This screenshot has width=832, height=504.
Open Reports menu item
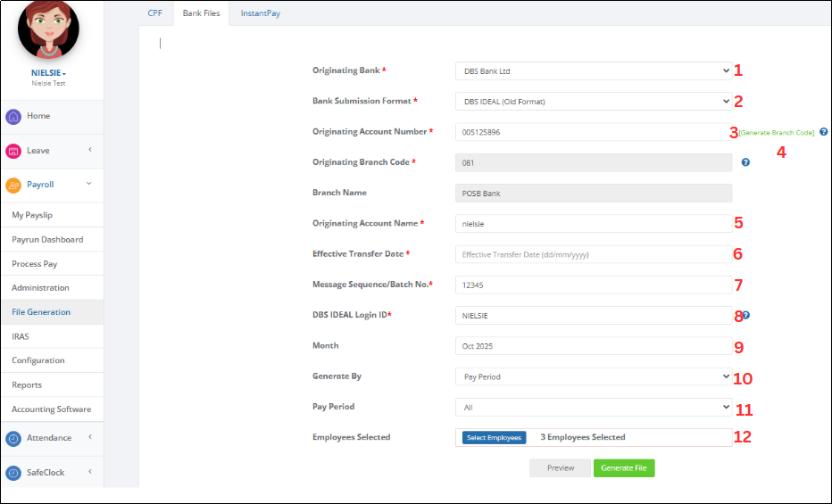52,384
